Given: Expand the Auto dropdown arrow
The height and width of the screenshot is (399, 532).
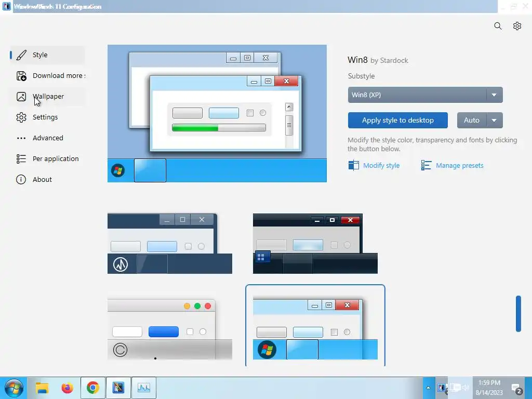Looking at the screenshot, I should point(495,121).
